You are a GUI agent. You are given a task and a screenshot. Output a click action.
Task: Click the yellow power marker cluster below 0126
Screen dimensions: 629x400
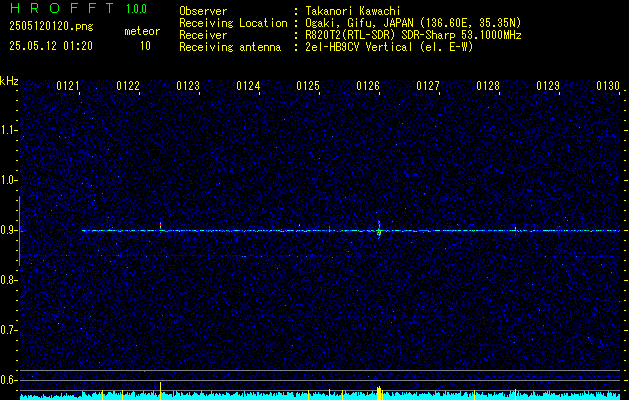(379, 393)
